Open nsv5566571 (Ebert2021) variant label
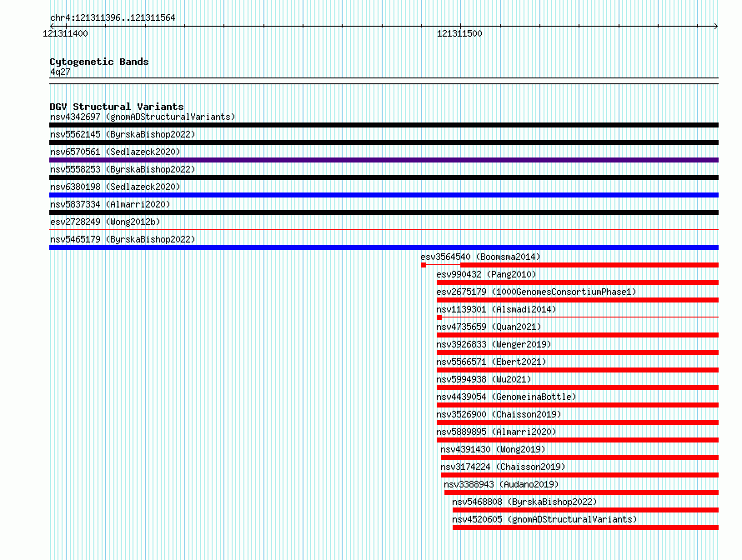Screen dimensions: 742x560 (491, 362)
